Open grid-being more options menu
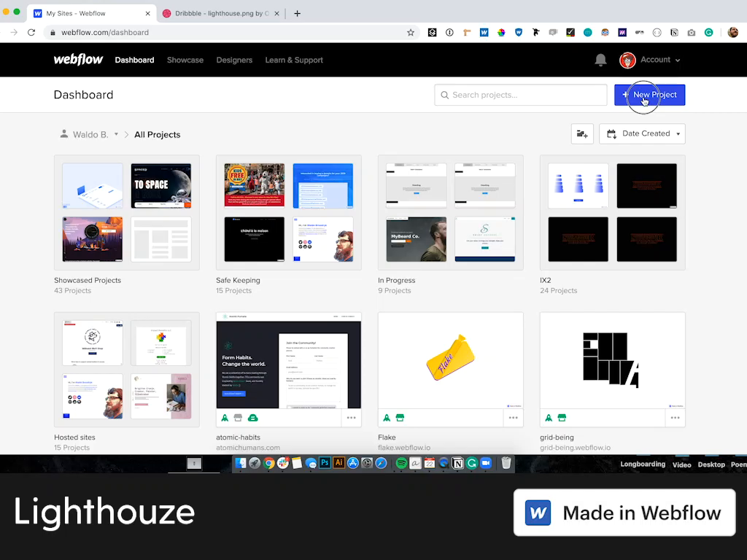The height and width of the screenshot is (560, 747). tap(675, 418)
